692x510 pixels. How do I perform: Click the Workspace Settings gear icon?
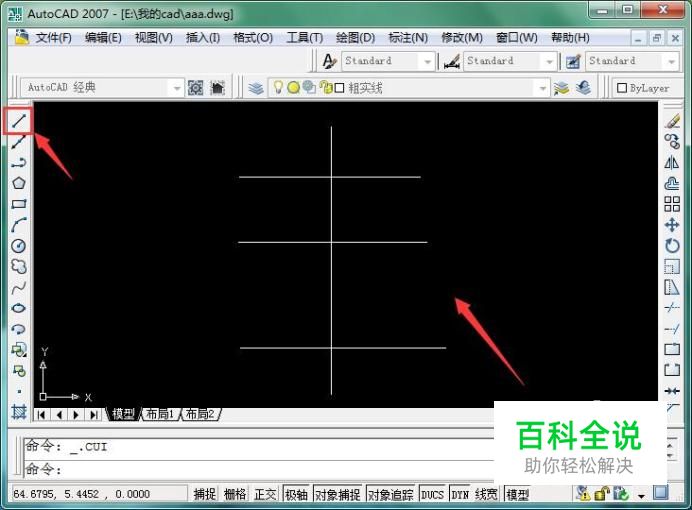[196, 88]
